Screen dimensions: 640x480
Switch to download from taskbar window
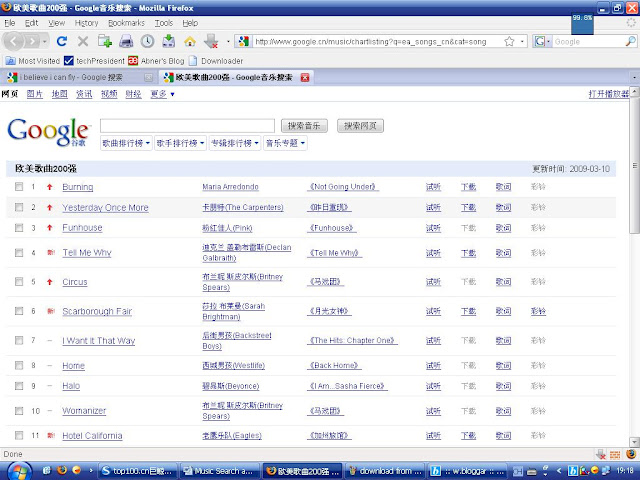click(384, 471)
